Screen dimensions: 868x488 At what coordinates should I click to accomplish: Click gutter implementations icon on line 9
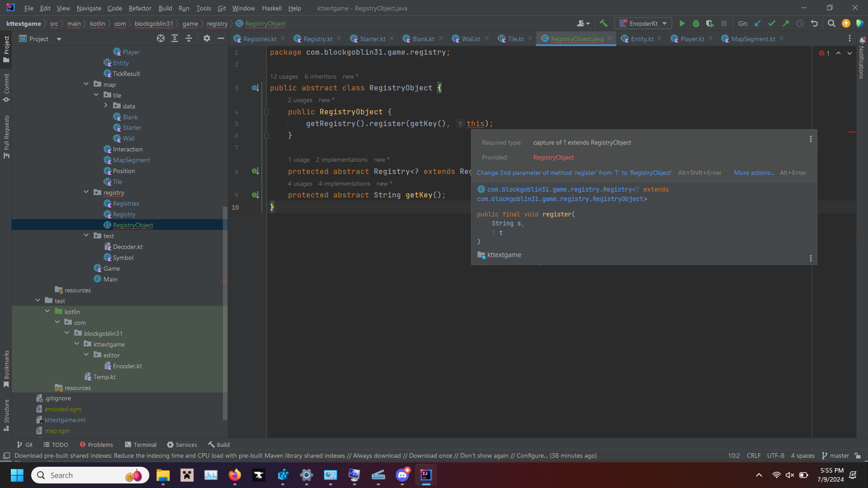pyautogui.click(x=255, y=195)
